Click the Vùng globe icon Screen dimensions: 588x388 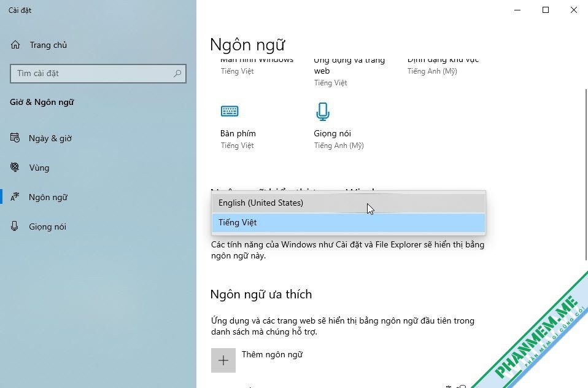(15, 168)
